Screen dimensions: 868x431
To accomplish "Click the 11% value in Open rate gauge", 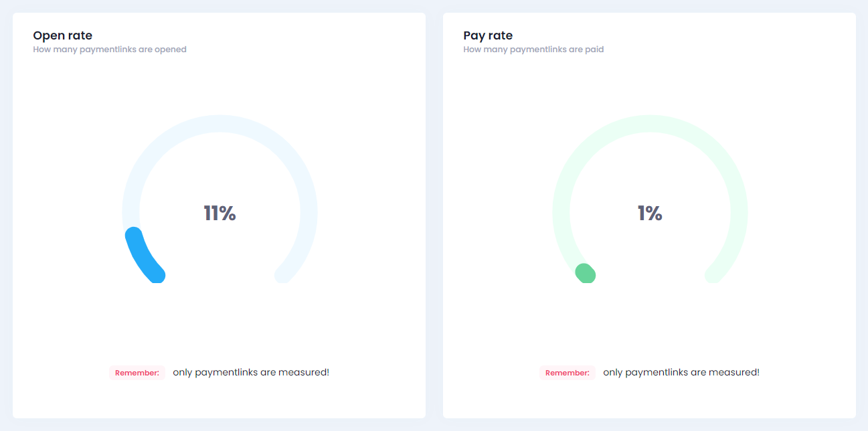I will [x=220, y=213].
